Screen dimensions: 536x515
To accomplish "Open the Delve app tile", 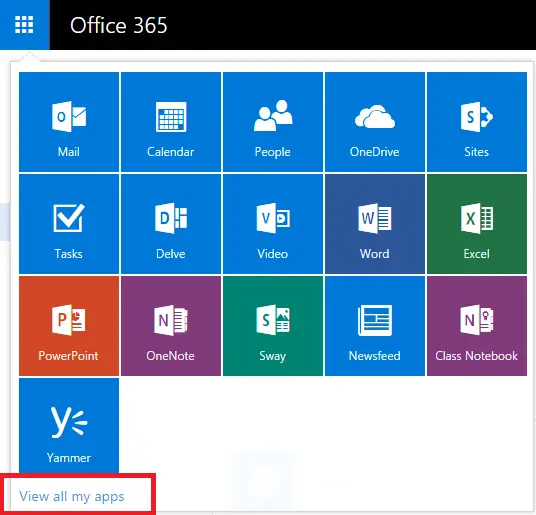I will coord(171,224).
